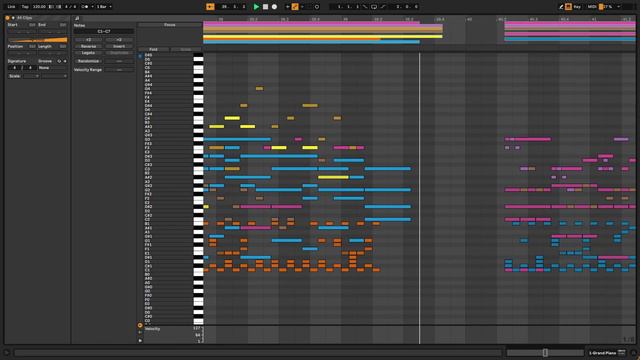Click the tempo nudge up icon
The height and width of the screenshot is (360, 640).
coord(58,7)
